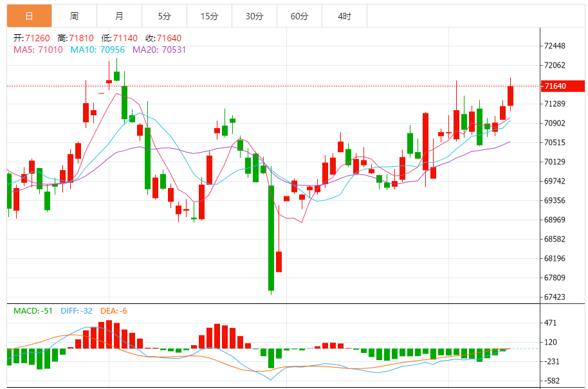The image size is (588, 389).
Task: Click the 收:71640 close price text
Action: [163, 38]
